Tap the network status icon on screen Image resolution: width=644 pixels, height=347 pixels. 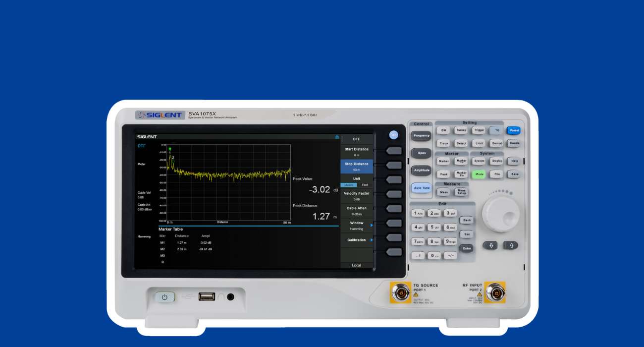coord(337,137)
